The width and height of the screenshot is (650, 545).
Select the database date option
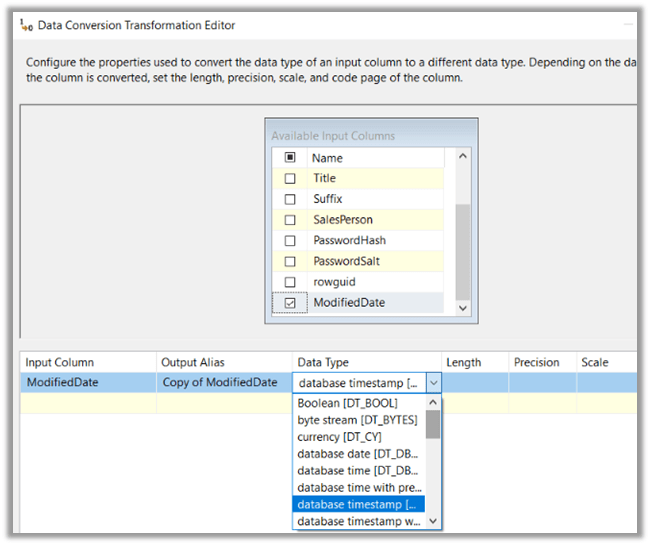[x=360, y=454]
